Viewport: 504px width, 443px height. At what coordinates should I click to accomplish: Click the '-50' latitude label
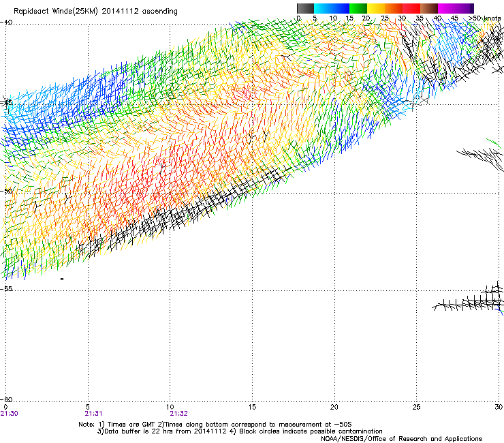[x=6, y=191]
